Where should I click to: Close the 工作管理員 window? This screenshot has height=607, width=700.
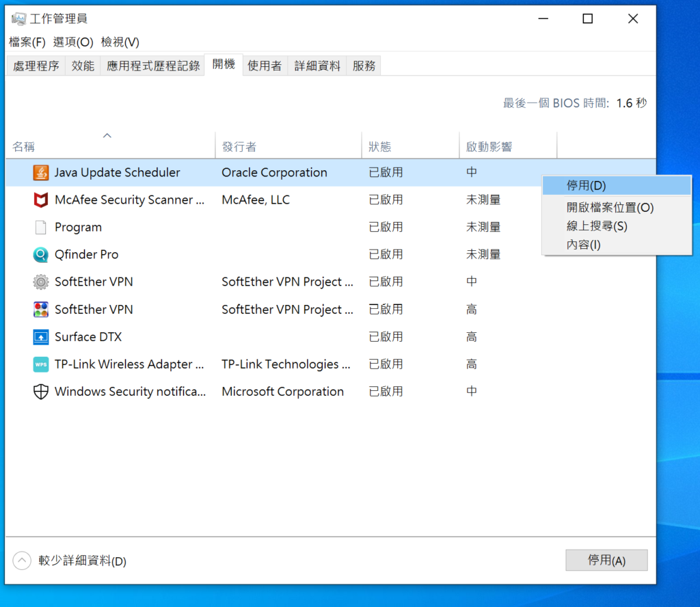coord(633,18)
